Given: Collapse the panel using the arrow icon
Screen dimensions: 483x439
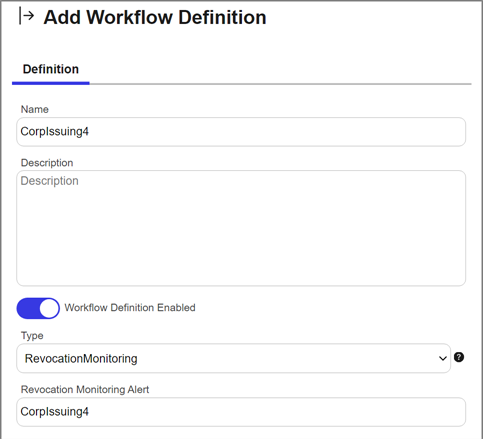Looking at the screenshot, I should click(x=26, y=16).
